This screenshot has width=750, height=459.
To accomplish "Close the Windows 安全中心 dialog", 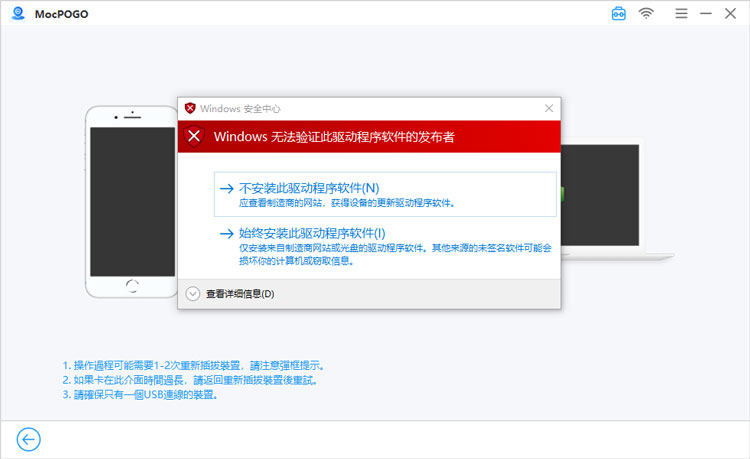I will pos(548,108).
